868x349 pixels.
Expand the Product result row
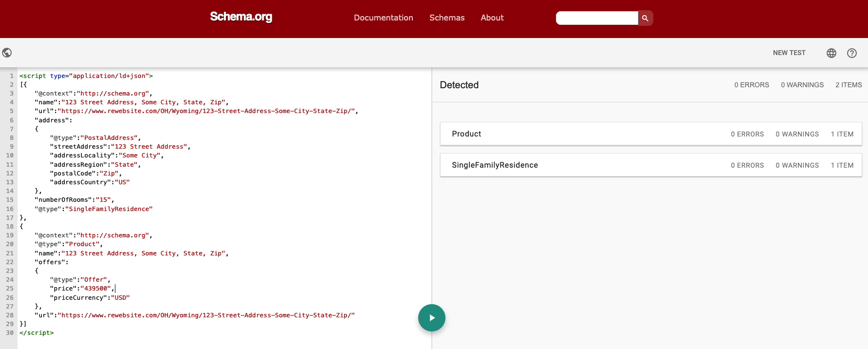(650, 134)
